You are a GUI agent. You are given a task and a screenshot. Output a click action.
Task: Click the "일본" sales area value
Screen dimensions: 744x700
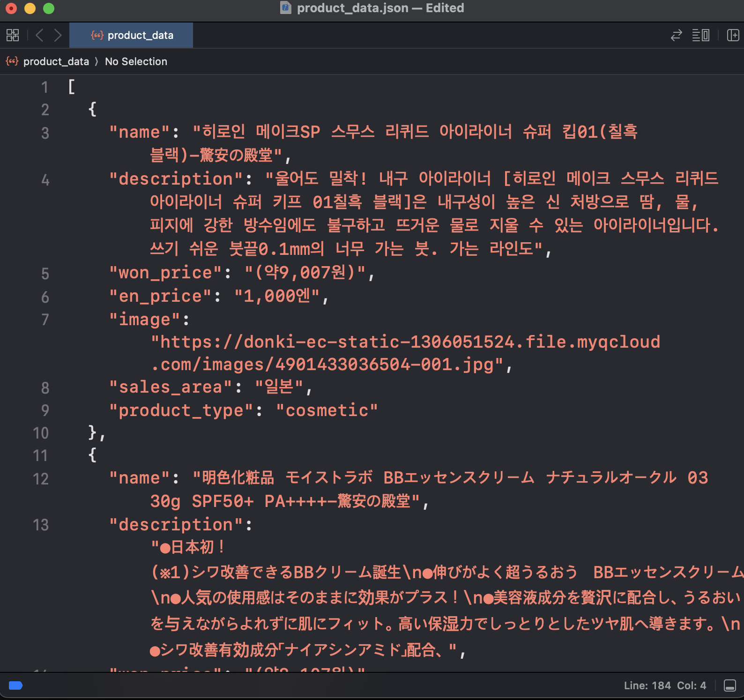coord(279,387)
